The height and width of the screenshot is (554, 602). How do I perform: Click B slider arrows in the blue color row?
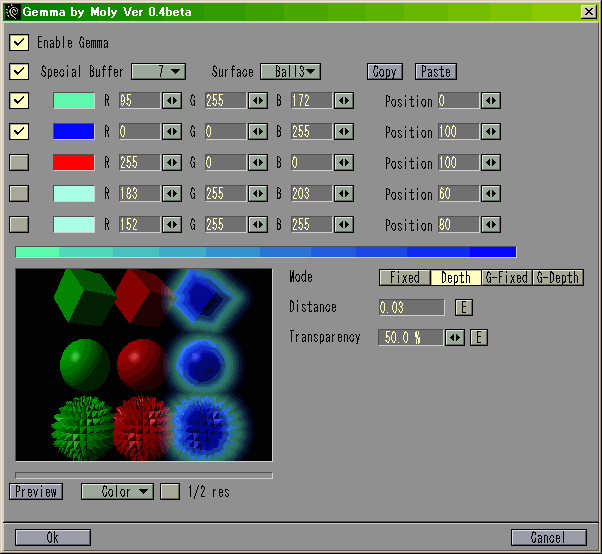344,132
